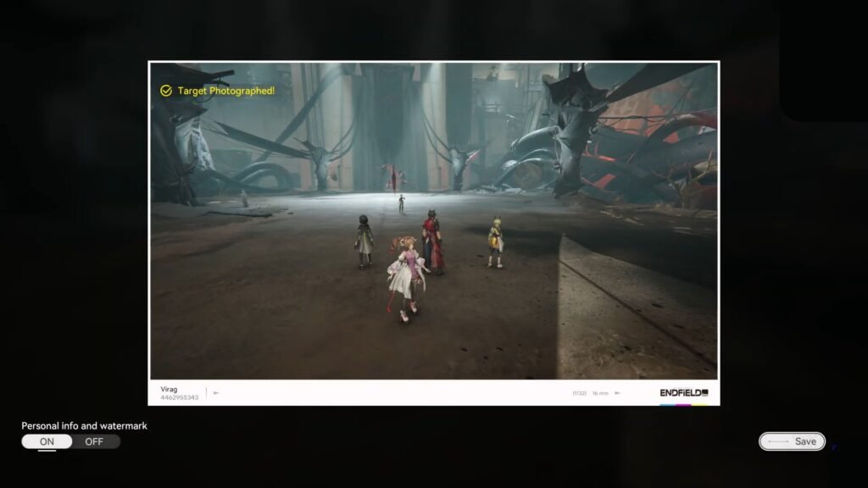
Task: Click the player UID 4462955343
Action: click(x=179, y=397)
